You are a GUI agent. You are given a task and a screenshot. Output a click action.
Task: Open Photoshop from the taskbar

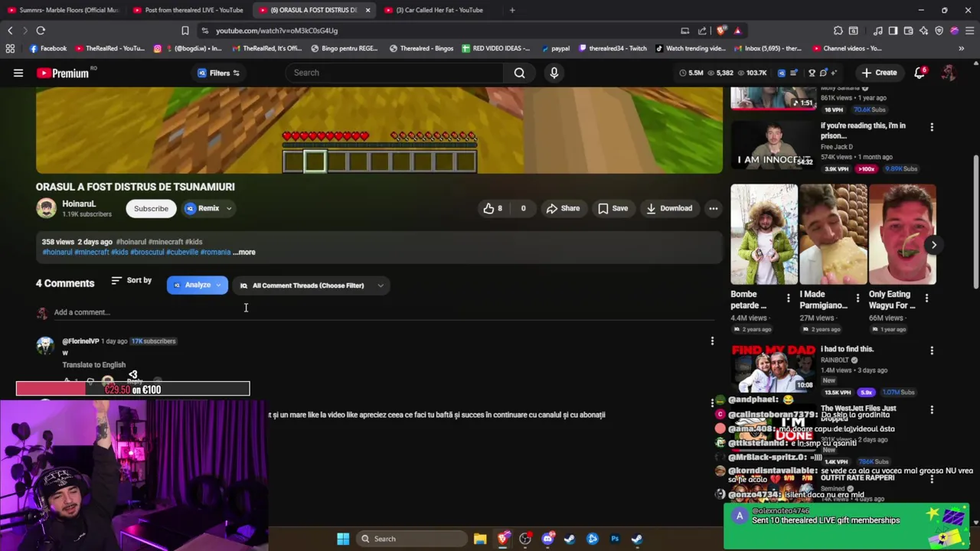pyautogui.click(x=615, y=539)
